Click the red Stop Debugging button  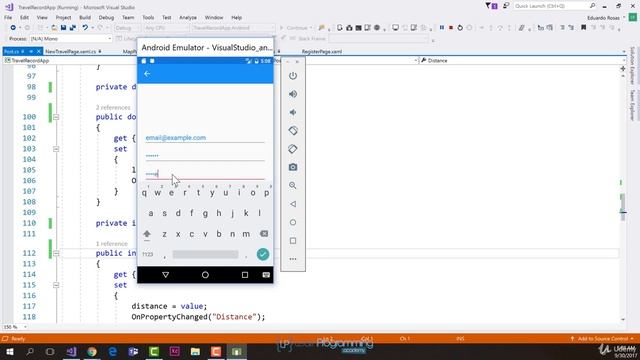451,28
